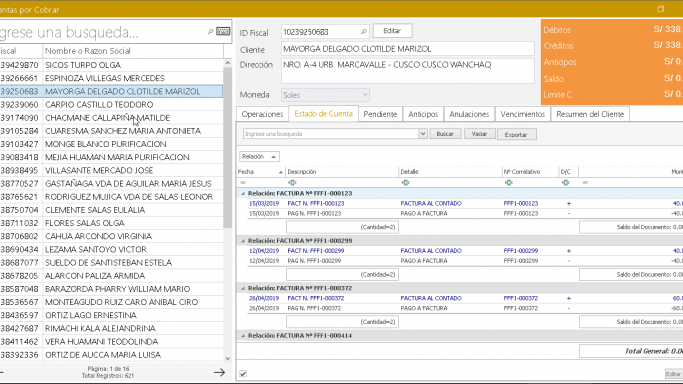
Task: Toggle the checkbox at the bottom of grid
Action: (x=243, y=374)
